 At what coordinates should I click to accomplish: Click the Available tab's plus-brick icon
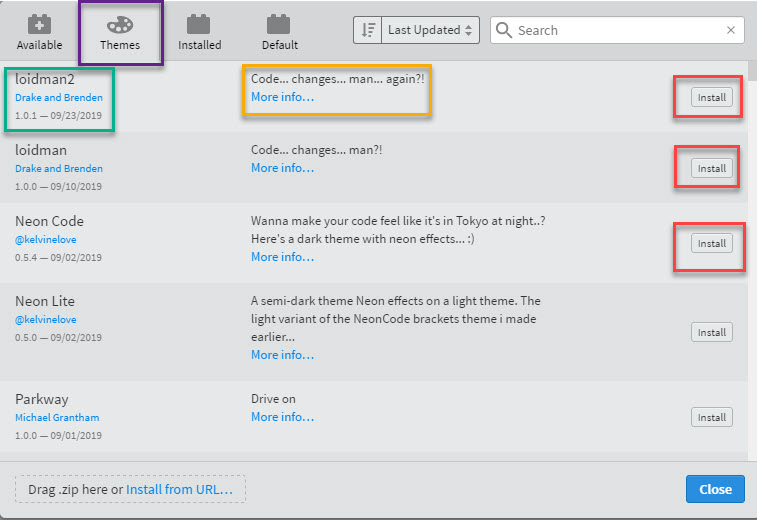pyautogui.click(x=40, y=24)
